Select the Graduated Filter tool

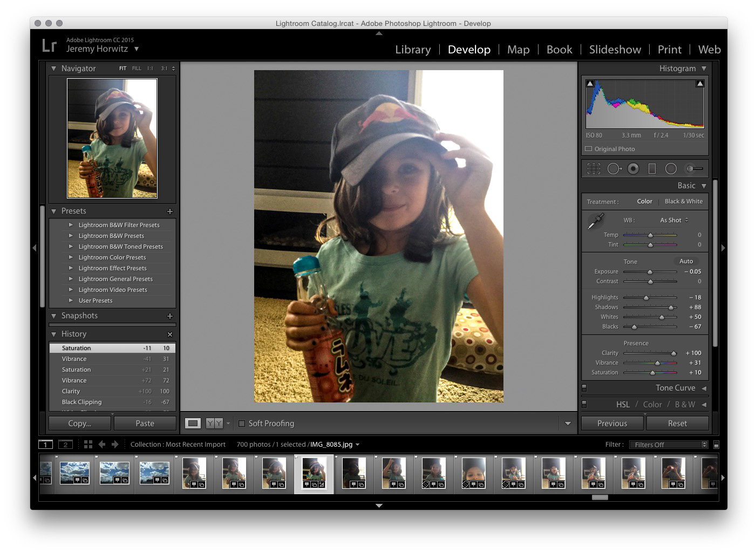(652, 168)
